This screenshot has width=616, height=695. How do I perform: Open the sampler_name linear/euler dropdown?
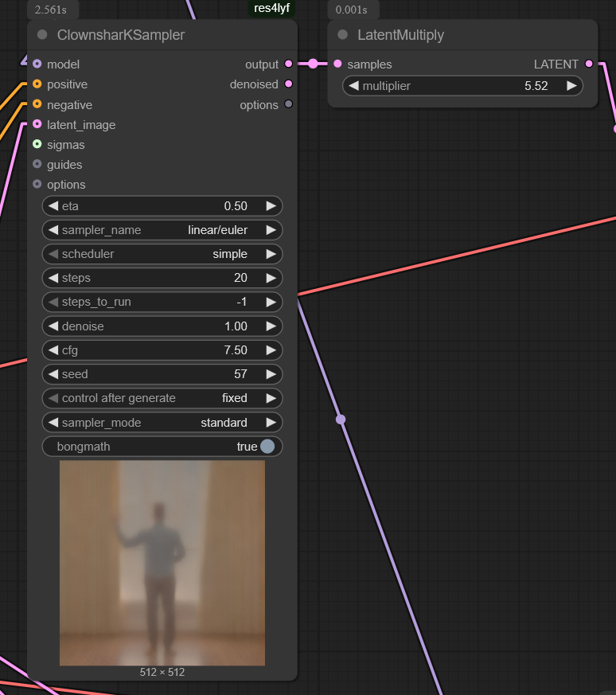click(x=162, y=230)
